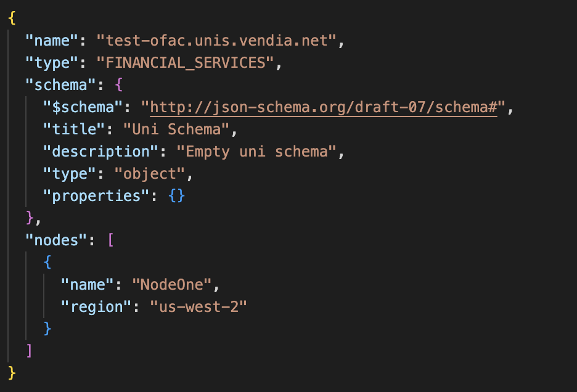Viewport: 577px width, 392px height.
Task: Select the test-ofac.unis.vendia.net string value
Action: point(216,41)
